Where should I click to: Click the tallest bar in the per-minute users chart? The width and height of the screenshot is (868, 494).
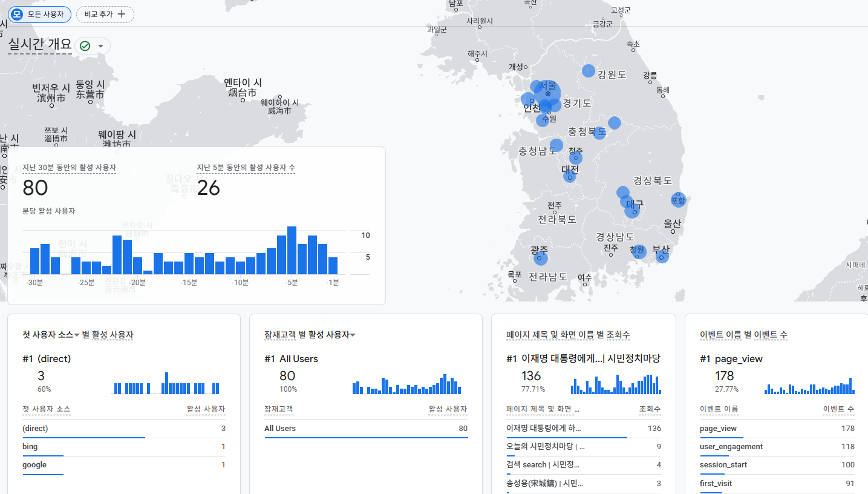point(292,250)
